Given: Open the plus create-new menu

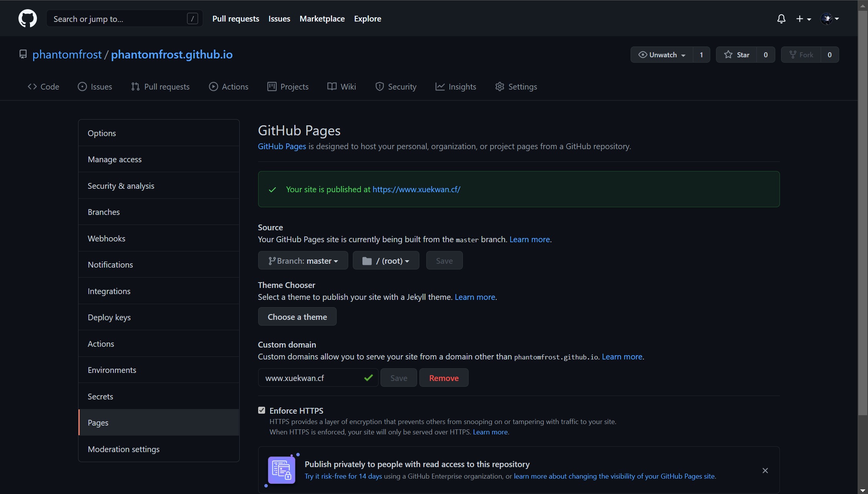Looking at the screenshot, I should (x=803, y=19).
